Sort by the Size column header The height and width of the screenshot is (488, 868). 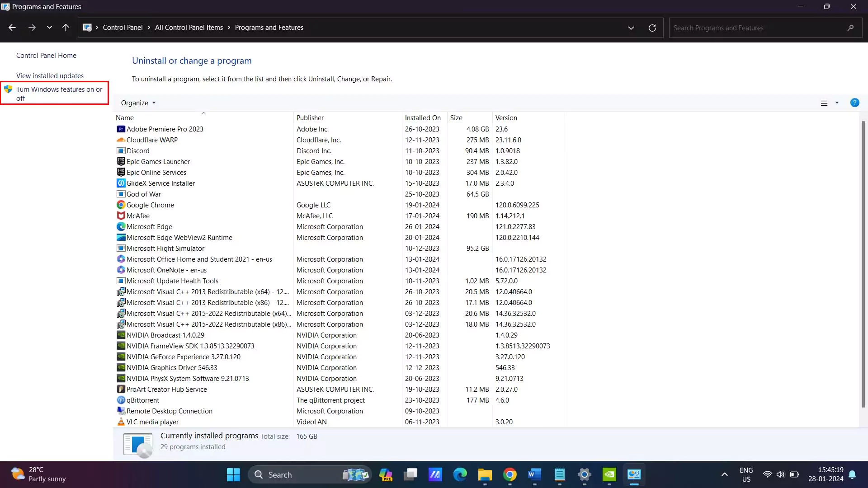(470, 118)
